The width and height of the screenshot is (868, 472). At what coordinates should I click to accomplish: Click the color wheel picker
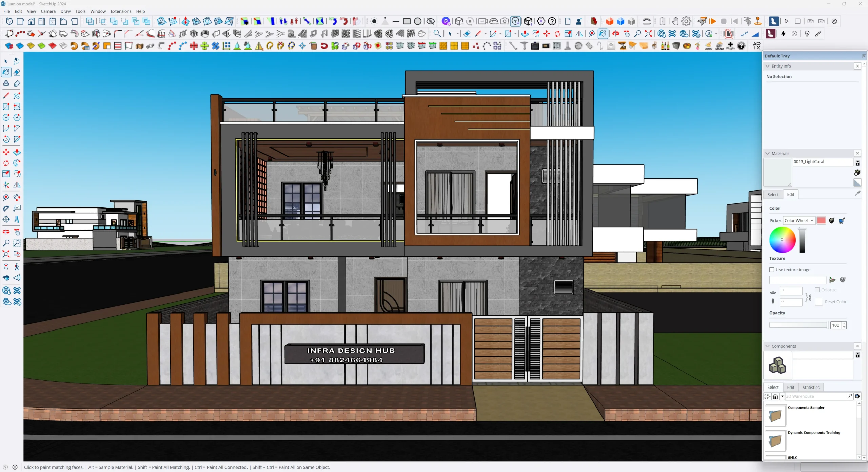tap(782, 240)
